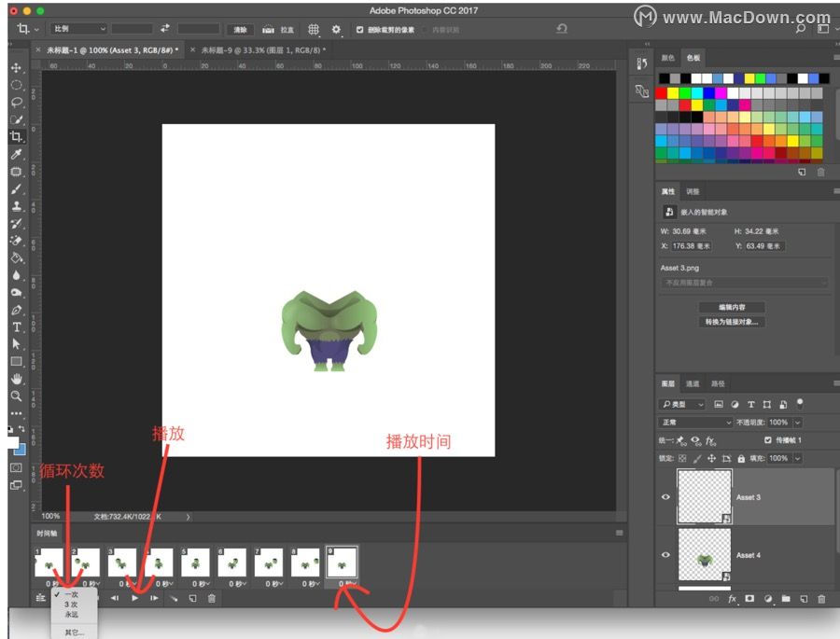Select the Zoom magnifier tool

[16, 396]
